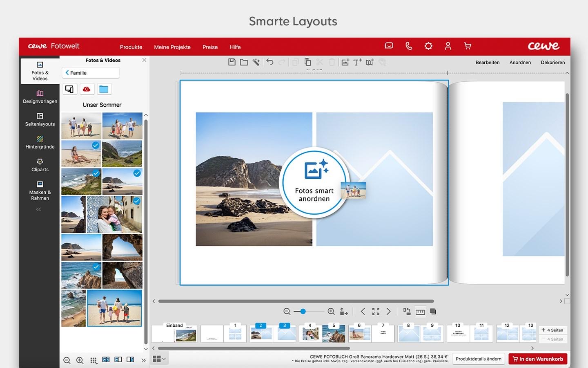Switch to the Bearbeiten tab
Viewport: 588px width, 368px height.
(488, 63)
